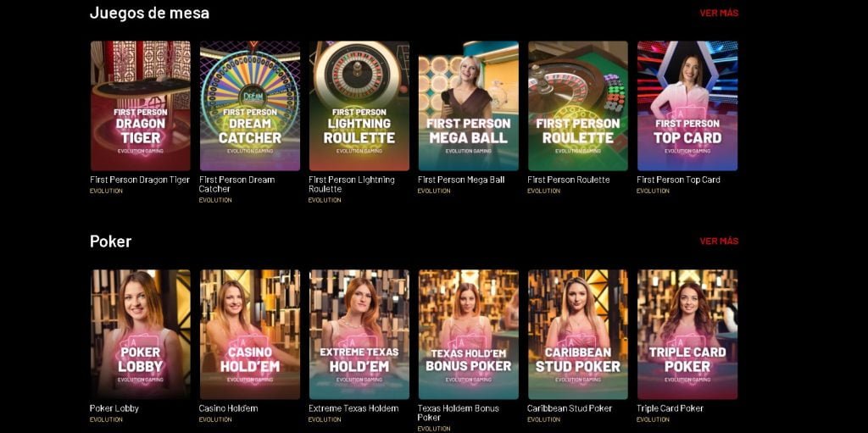The width and height of the screenshot is (868, 433).
Task: Click Caribbean Stud Poker thumbnail
Action: click(x=578, y=335)
